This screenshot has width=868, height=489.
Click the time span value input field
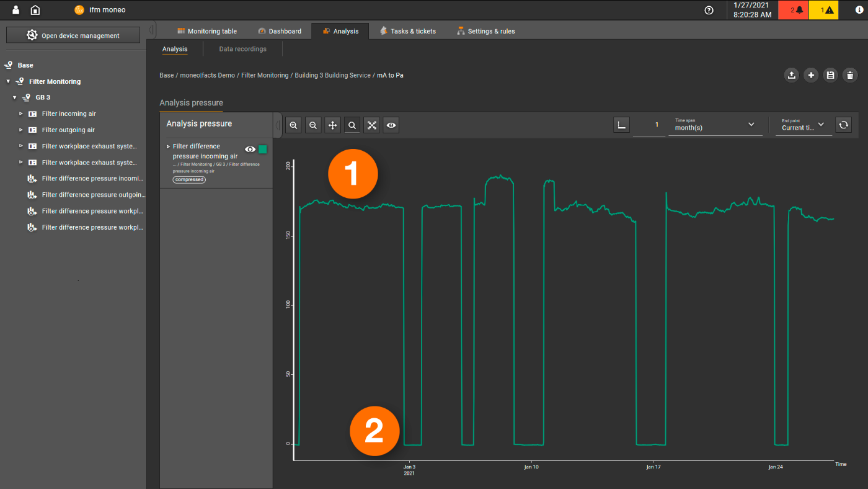[x=649, y=124]
